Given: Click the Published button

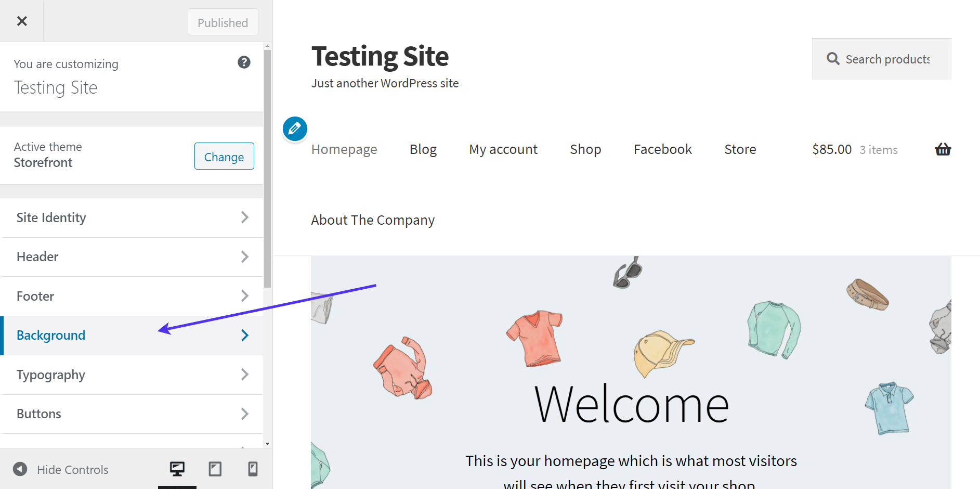Looking at the screenshot, I should [223, 22].
